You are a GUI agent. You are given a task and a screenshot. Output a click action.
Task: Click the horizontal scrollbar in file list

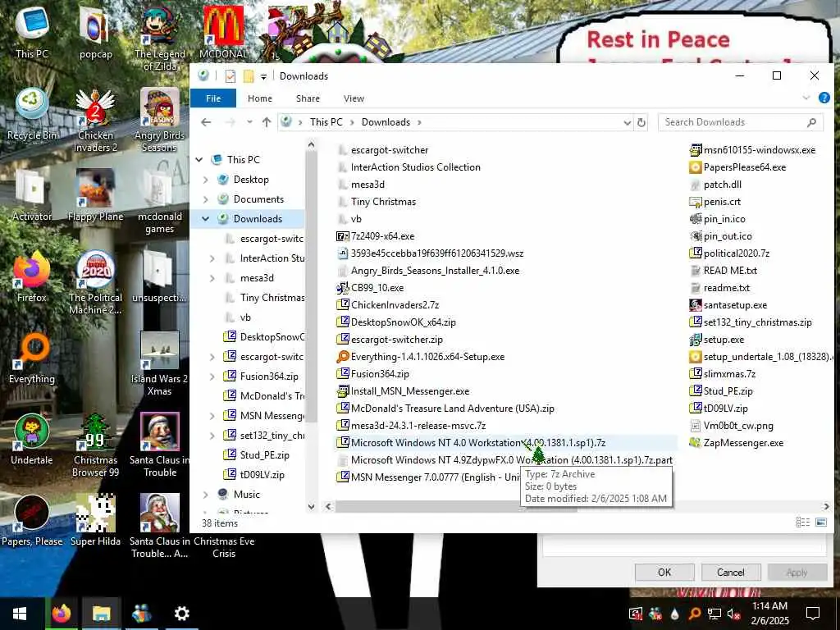455,506
